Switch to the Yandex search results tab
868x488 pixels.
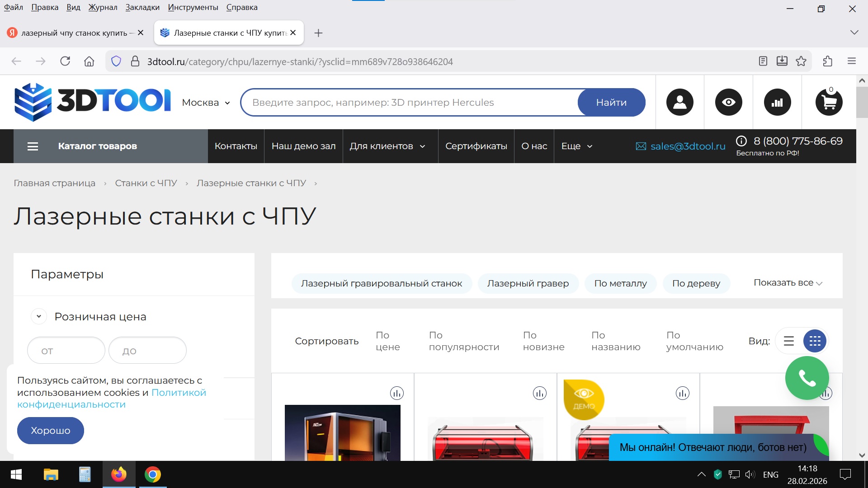(x=72, y=33)
